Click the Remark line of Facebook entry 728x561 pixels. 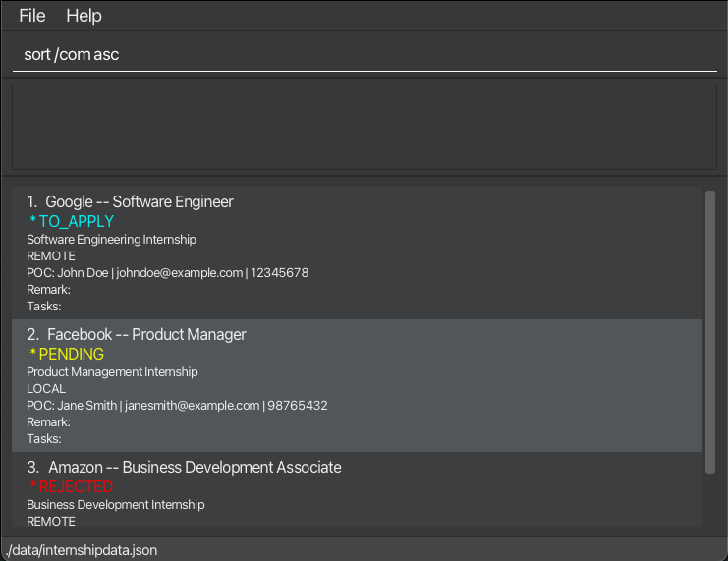point(49,422)
